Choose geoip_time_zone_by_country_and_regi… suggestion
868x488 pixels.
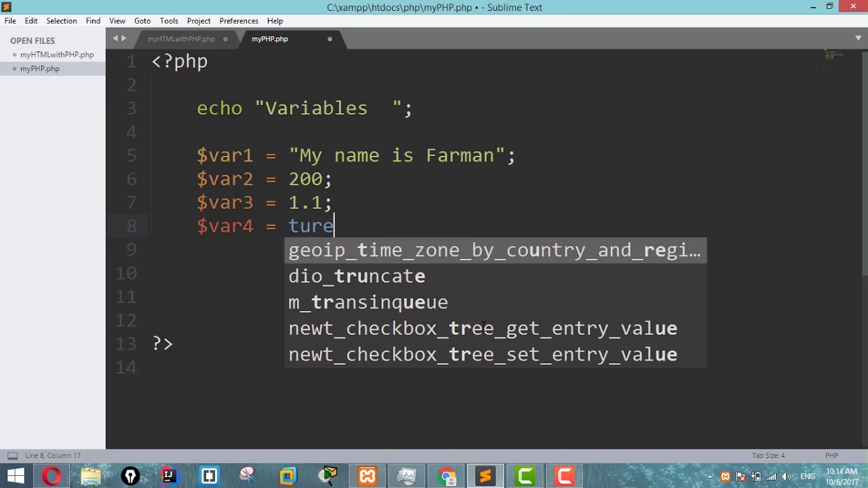tap(496, 250)
